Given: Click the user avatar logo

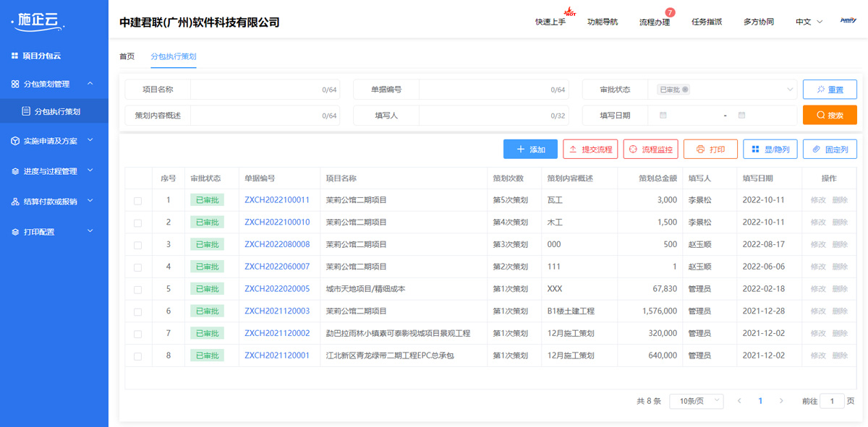Looking at the screenshot, I should (848, 21).
